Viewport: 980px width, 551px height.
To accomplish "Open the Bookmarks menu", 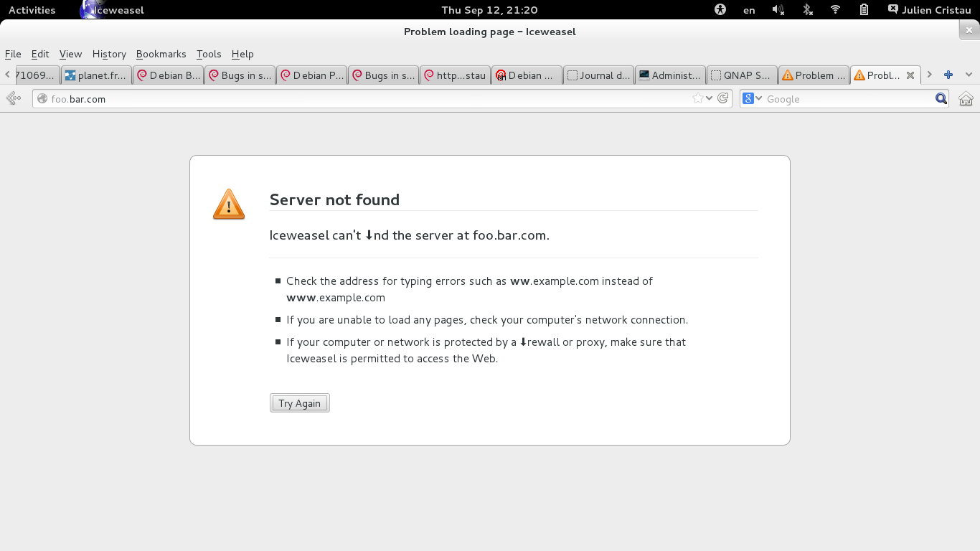I will pyautogui.click(x=161, y=54).
